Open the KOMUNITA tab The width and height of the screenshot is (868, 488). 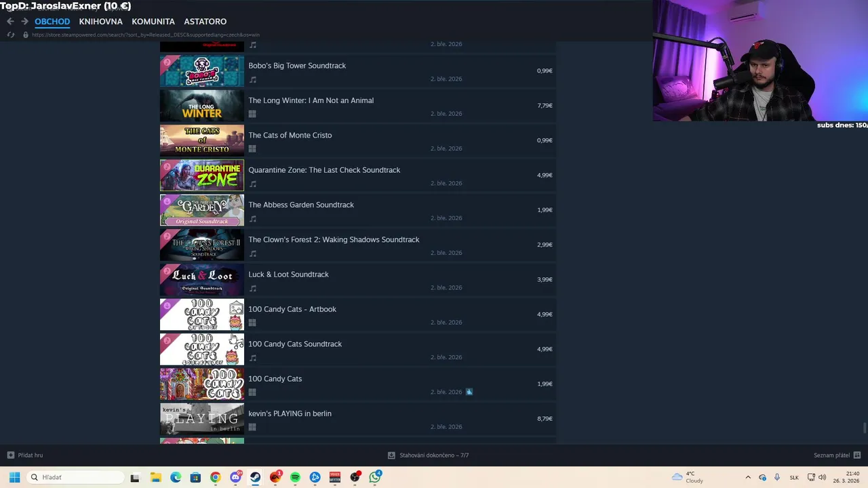coord(153,22)
